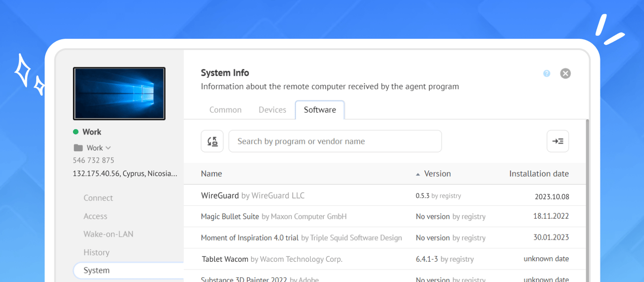Click the search by program input field

tap(335, 141)
